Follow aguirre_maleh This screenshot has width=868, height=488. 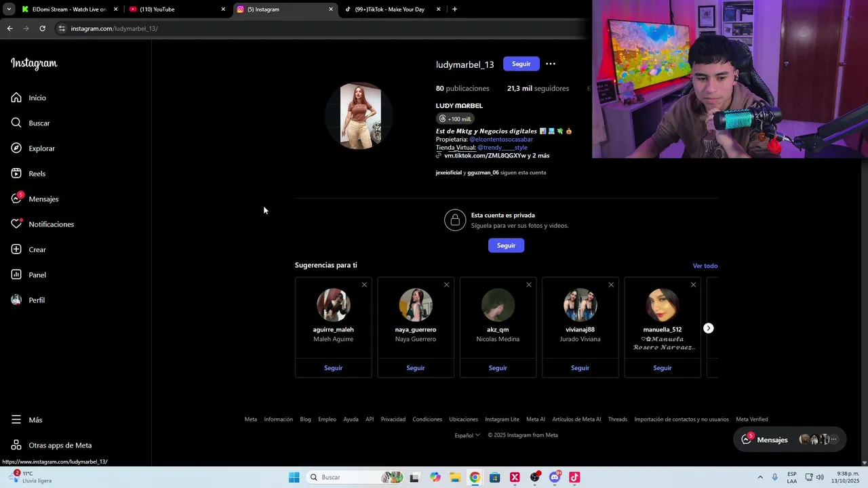coord(333,368)
